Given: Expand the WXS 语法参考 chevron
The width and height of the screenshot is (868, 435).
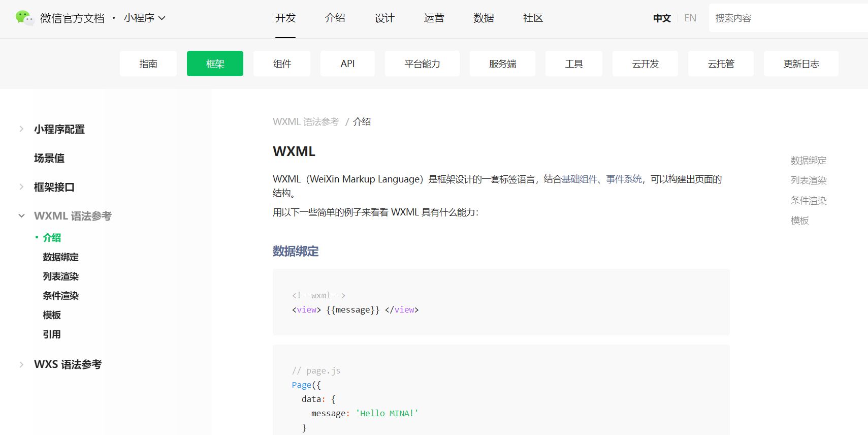Looking at the screenshot, I should click(21, 364).
